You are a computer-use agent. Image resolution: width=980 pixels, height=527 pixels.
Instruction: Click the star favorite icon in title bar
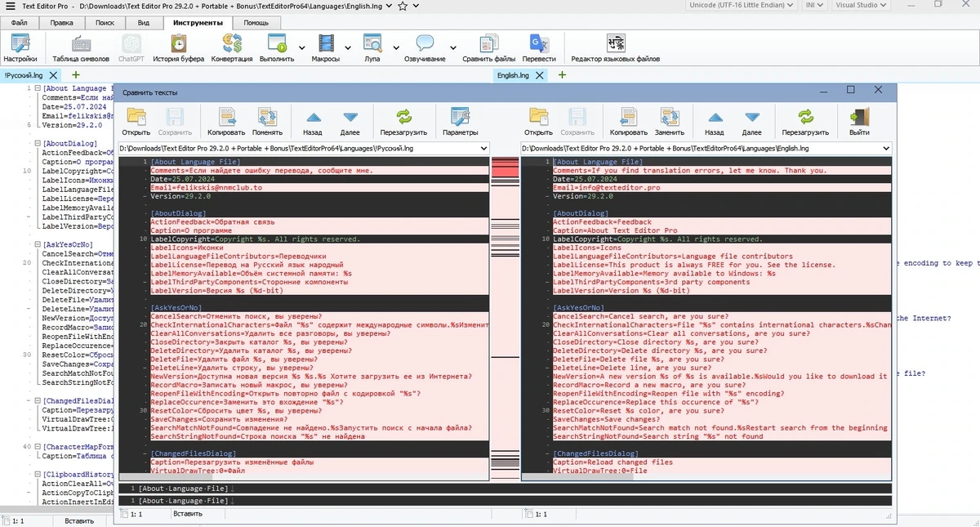[403, 6]
